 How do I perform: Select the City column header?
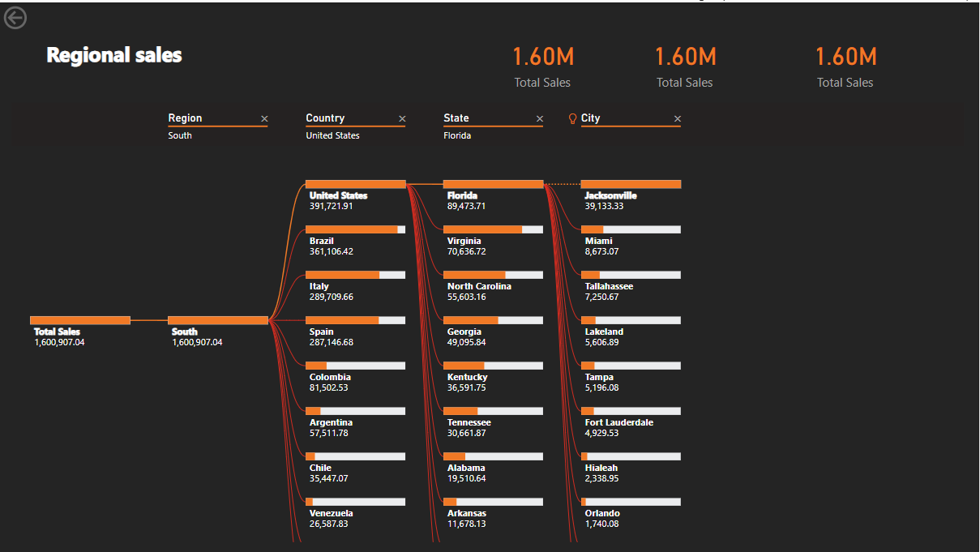pyautogui.click(x=591, y=118)
